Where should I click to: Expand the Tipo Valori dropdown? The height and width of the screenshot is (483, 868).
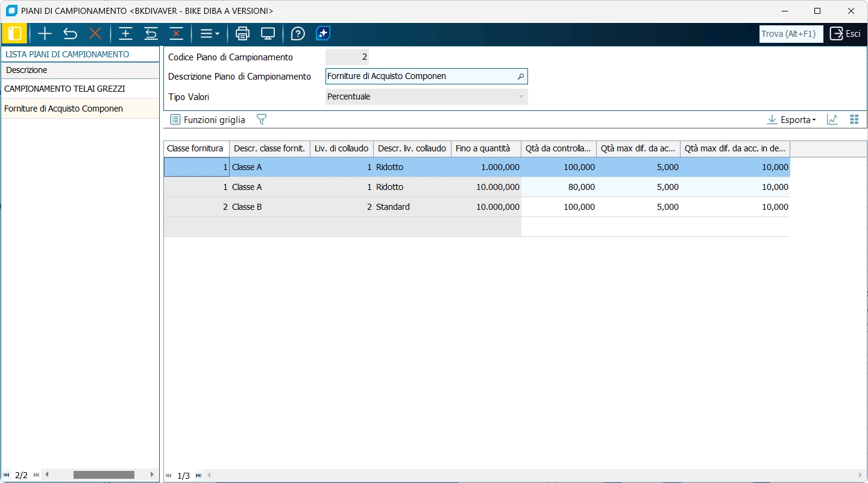coord(521,96)
